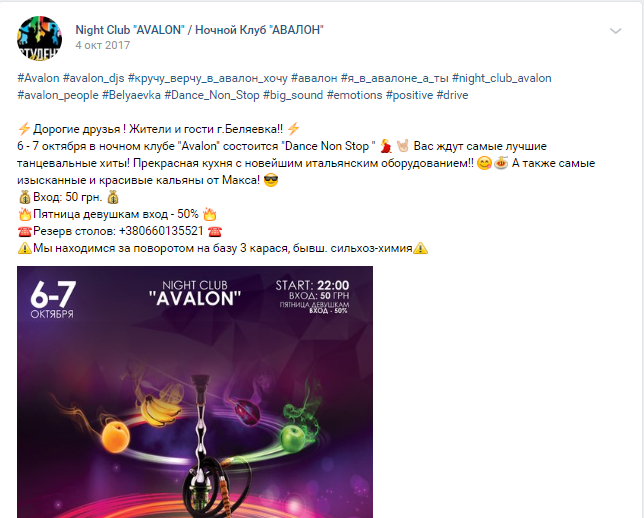Screen dimensions: 644x518
Task: Open the #positive hashtag
Action: [409, 95]
